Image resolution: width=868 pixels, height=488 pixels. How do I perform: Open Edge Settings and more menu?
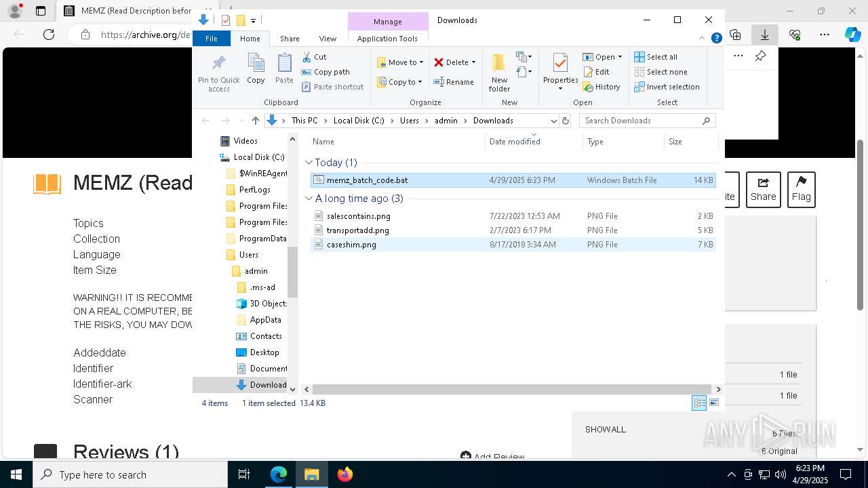click(825, 35)
